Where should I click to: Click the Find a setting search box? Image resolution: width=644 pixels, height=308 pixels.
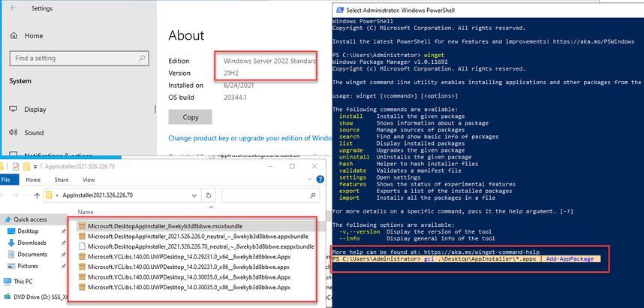79,58
